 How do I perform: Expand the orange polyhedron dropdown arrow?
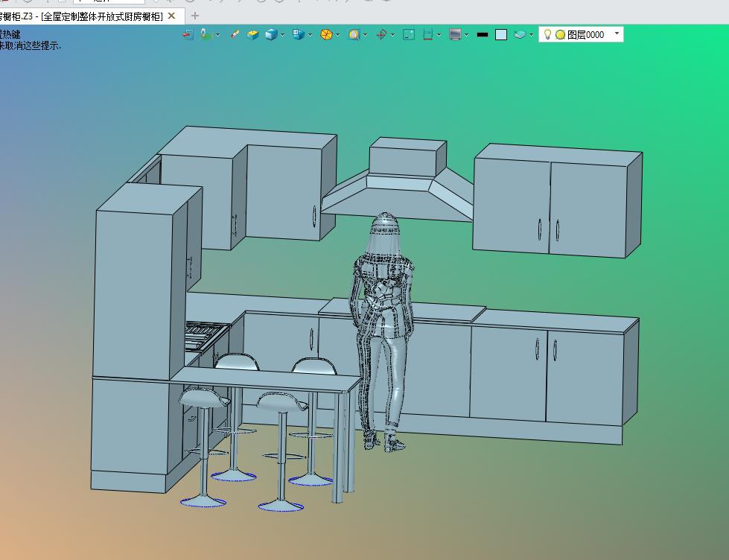[337, 35]
